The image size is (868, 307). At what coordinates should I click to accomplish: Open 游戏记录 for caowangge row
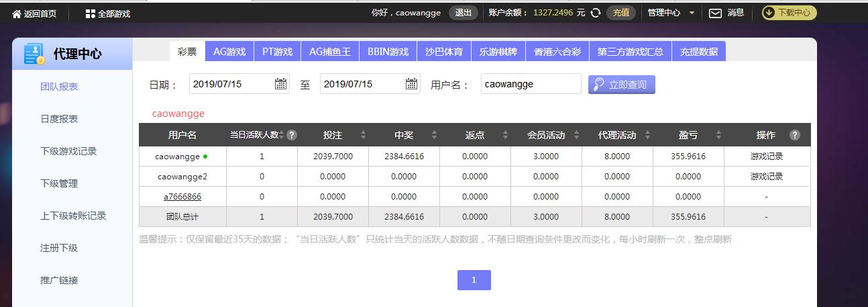tap(766, 157)
